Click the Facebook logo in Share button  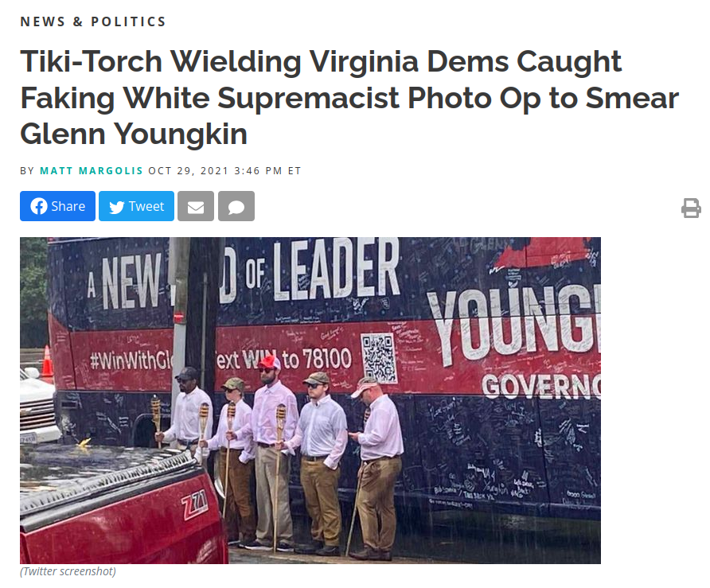(x=39, y=206)
